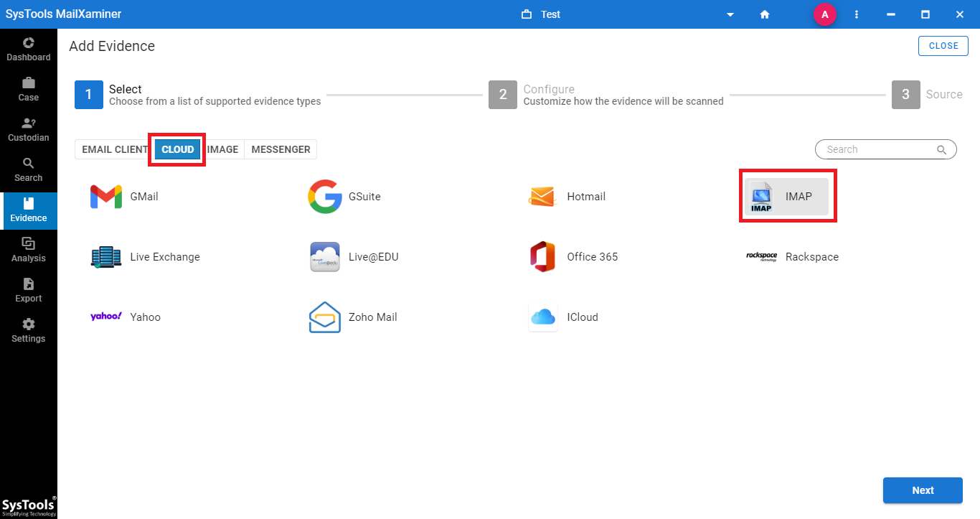Minimize the MailXaminer window

(891, 14)
